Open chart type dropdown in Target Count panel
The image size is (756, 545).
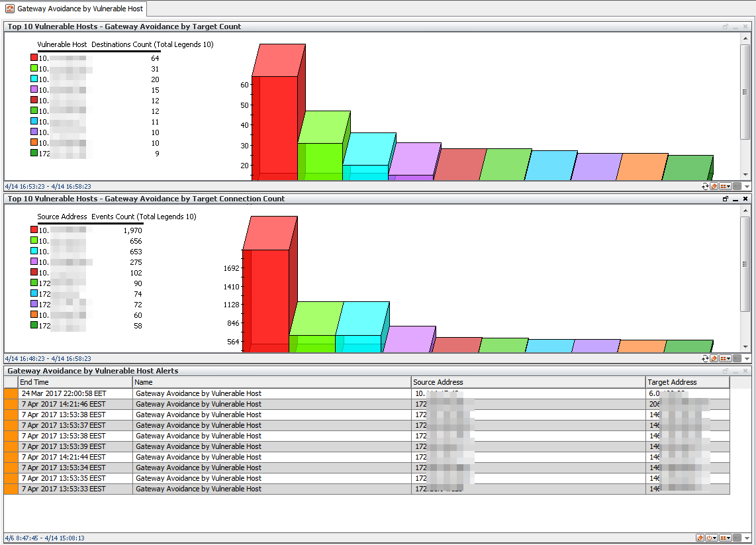click(x=726, y=187)
